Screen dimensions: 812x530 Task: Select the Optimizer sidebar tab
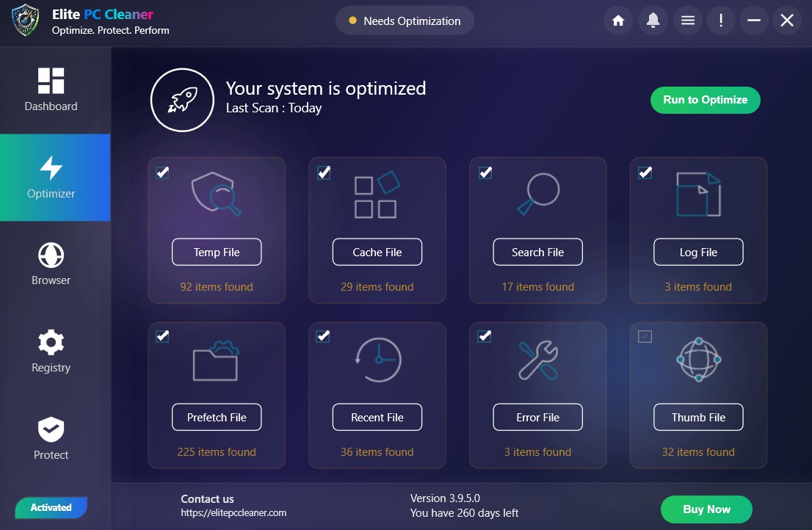click(x=55, y=178)
